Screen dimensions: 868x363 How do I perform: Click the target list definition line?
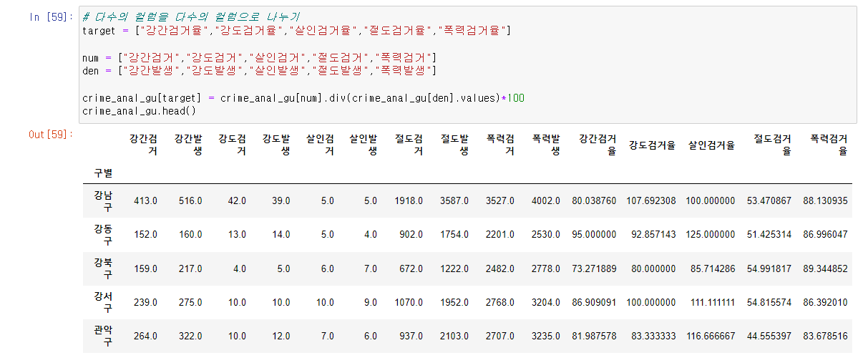296,31
